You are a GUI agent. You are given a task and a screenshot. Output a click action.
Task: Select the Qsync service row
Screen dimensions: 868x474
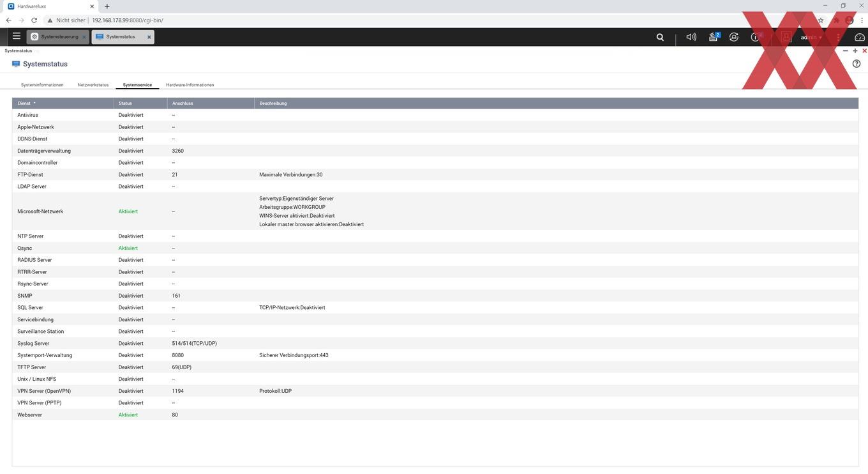[435, 248]
